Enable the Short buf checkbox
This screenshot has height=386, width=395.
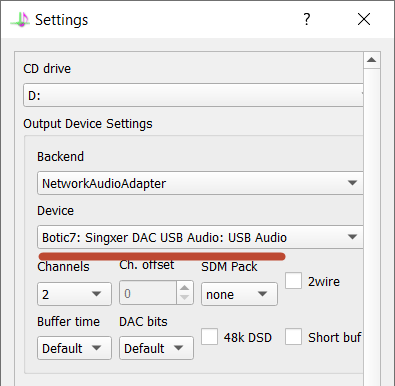293,337
